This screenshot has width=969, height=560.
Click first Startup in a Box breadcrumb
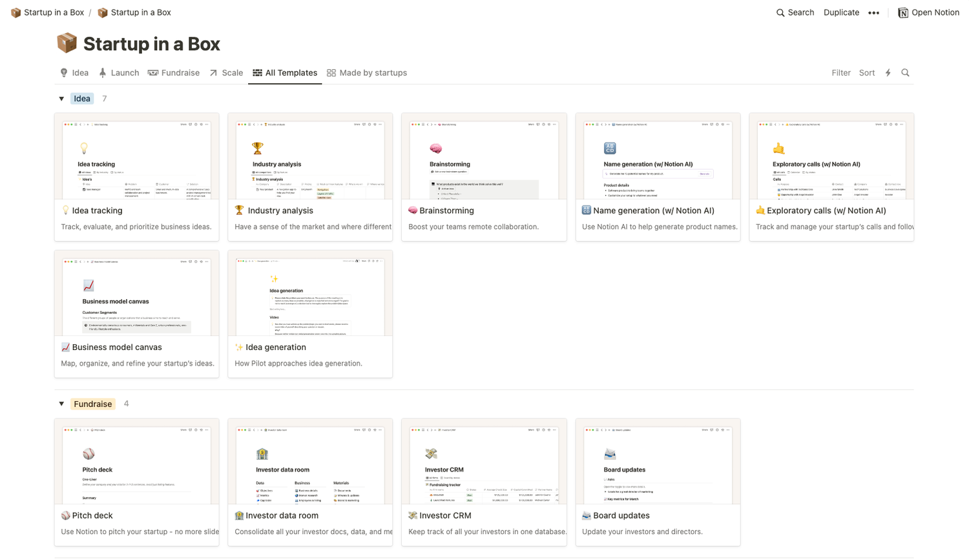(47, 13)
